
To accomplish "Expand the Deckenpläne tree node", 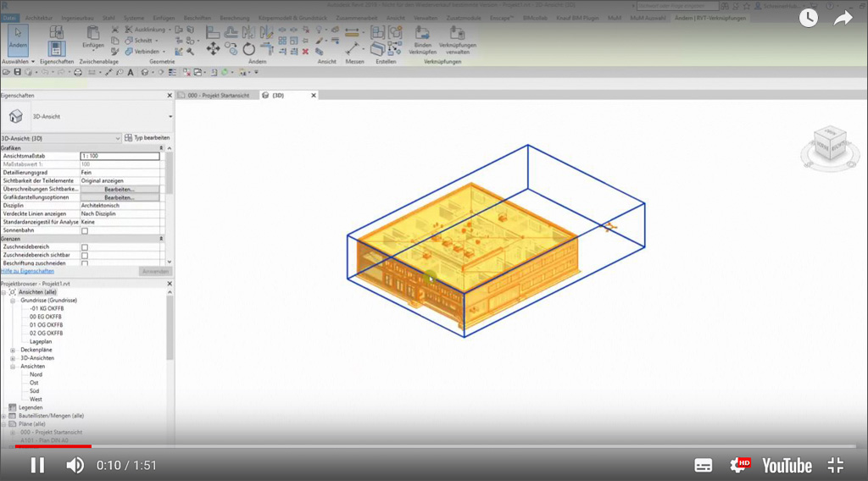I will coord(13,350).
